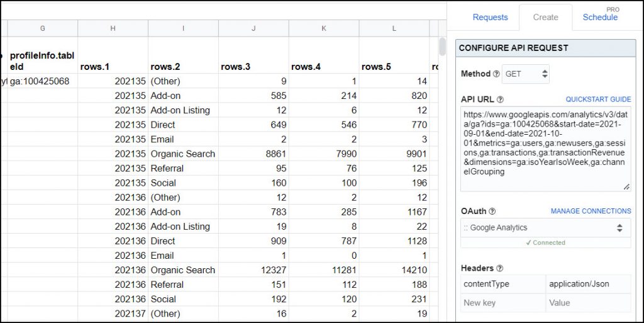
Task: Select the 11281 value cell
Action: tap(324, 270)
